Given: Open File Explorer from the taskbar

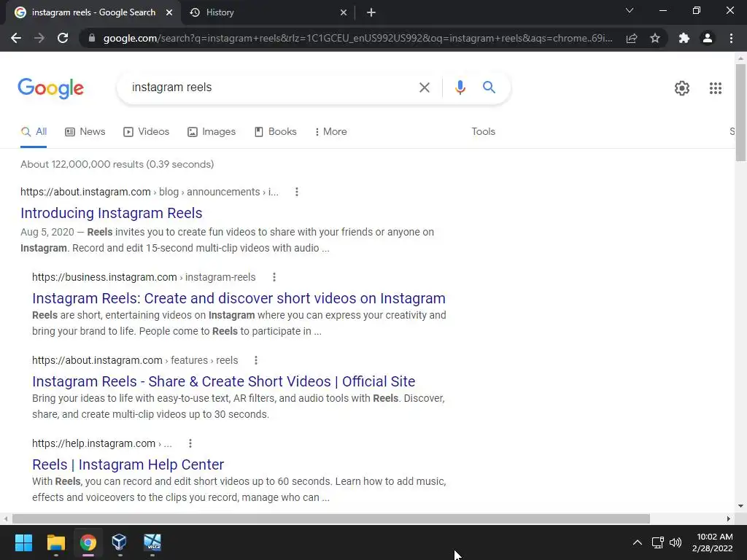Looking at the screenshot, I should (55, 542).
